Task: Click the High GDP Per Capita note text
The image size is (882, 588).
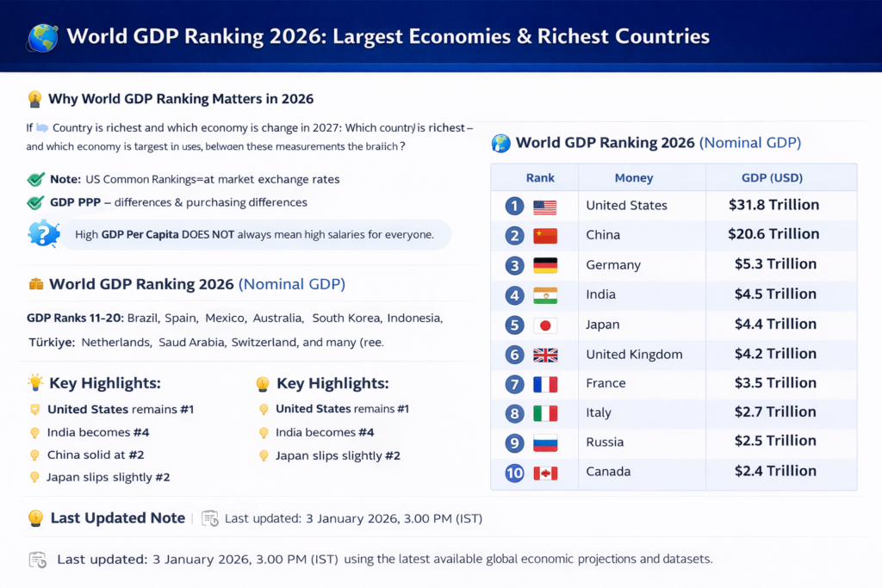Action: pyautogui.click(x=254, y=234)
